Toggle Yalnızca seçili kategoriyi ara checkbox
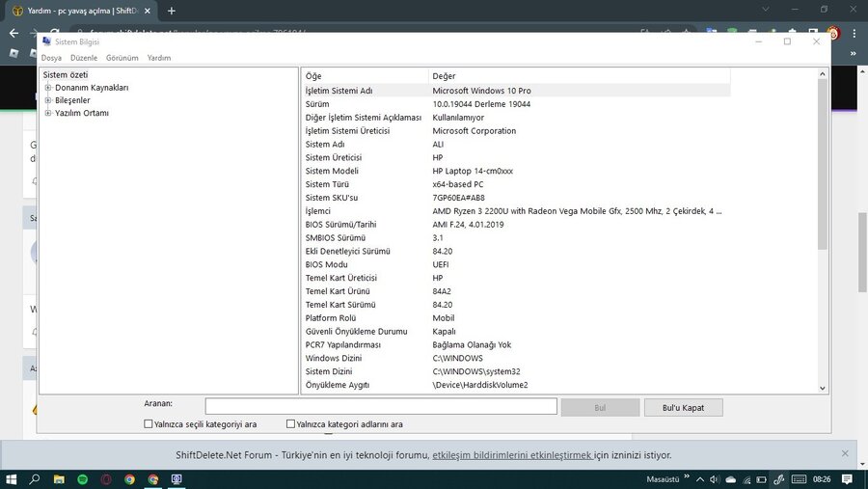This screenshot has height=489, width=868. (x=148, y=424)
